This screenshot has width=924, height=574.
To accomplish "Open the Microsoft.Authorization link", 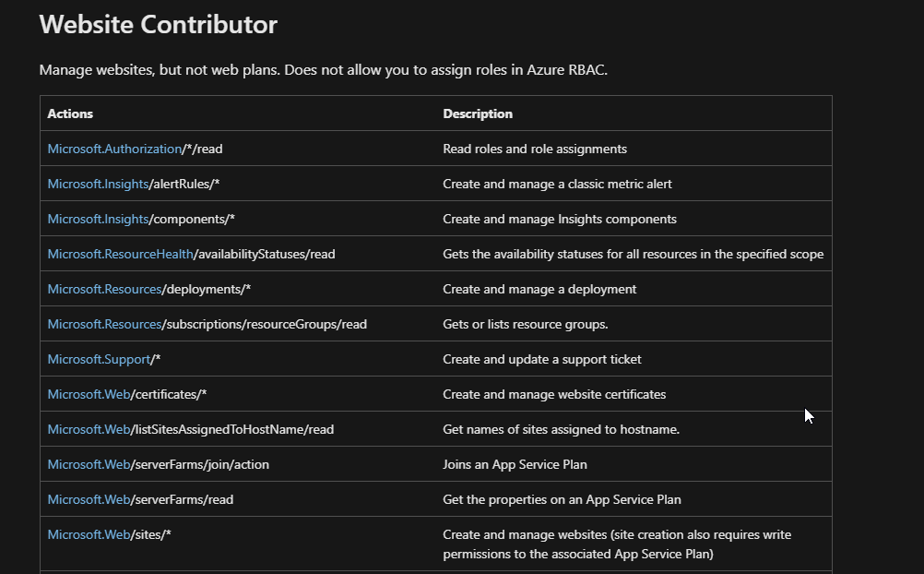I will (x=114, y=149).
